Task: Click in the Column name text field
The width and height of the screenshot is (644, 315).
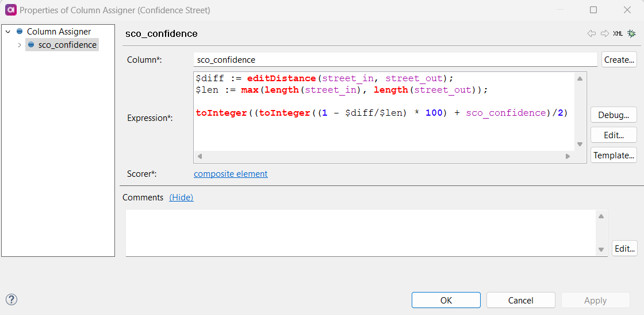Action: (395, 60)
